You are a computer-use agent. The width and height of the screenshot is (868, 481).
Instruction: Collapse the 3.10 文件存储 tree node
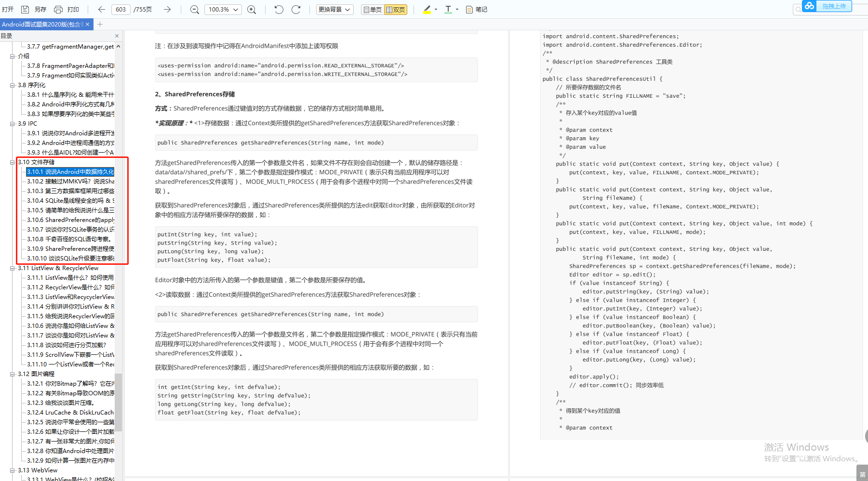pyautogui.click(x=13, y=162)
